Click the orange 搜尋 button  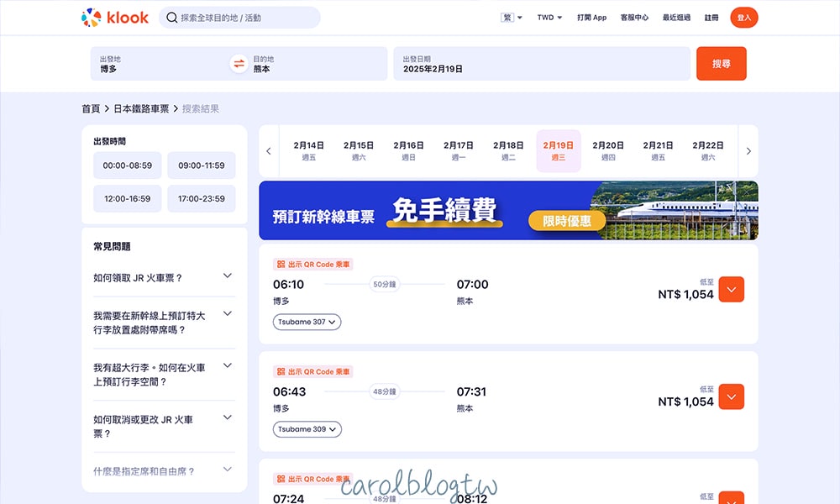[x=721, y=64]
